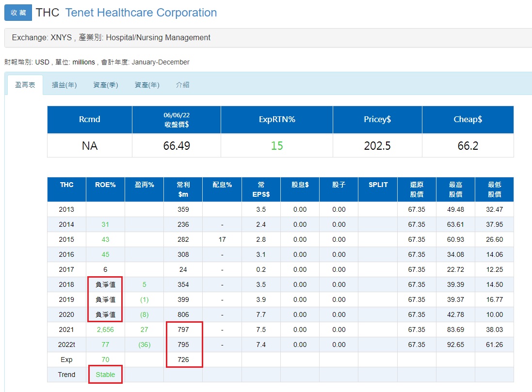Click the 2018 year row label

pyautogui.click(x=66, y=284)
